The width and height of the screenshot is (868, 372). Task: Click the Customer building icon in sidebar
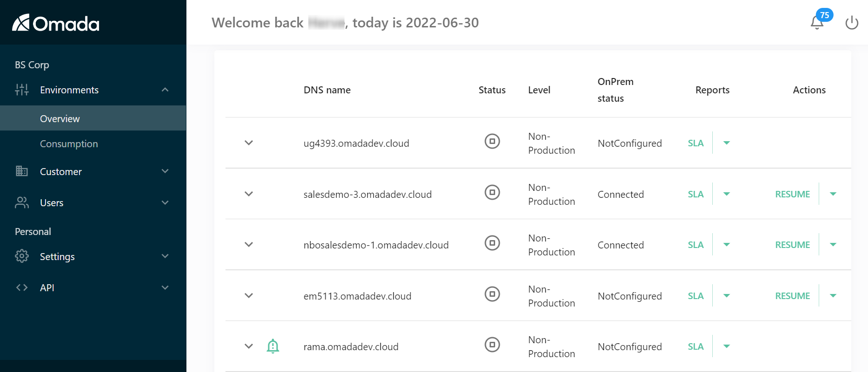click(x=22, y=171)
